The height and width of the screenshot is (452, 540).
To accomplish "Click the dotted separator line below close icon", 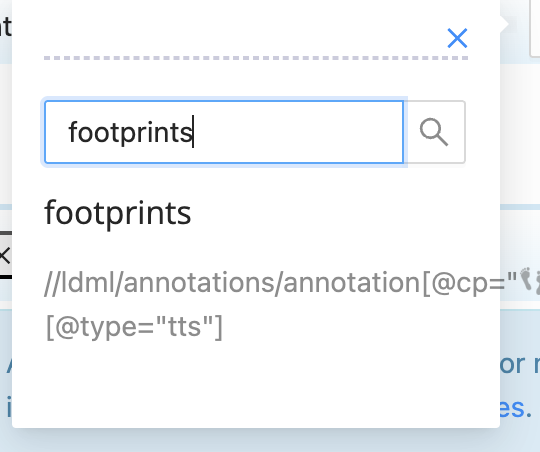I will click(x=256, y=58).
